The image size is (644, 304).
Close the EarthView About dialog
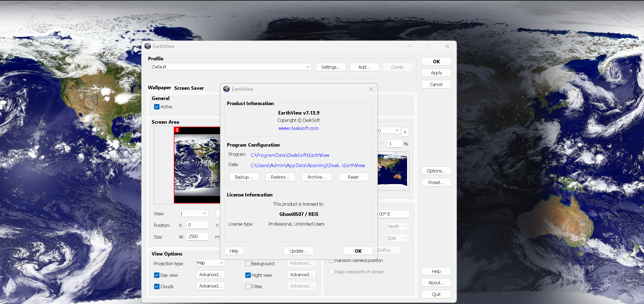pos(371,89)
